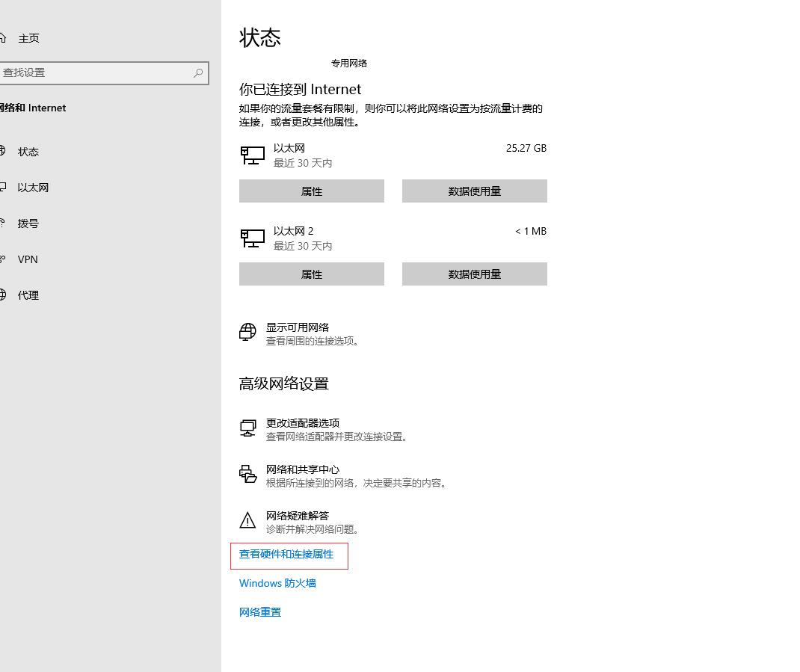Open 数据使用量 for the first 以太网 connection
The height and width of the screenshot is (672, 800).
474,191
